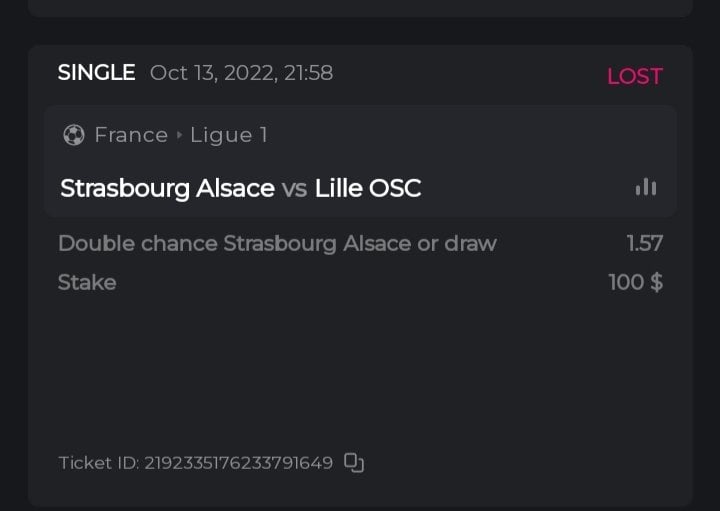Viewport: 720px width, 511px height.
Task: Click the LOST status label
Action: click(x=634, y=76)
